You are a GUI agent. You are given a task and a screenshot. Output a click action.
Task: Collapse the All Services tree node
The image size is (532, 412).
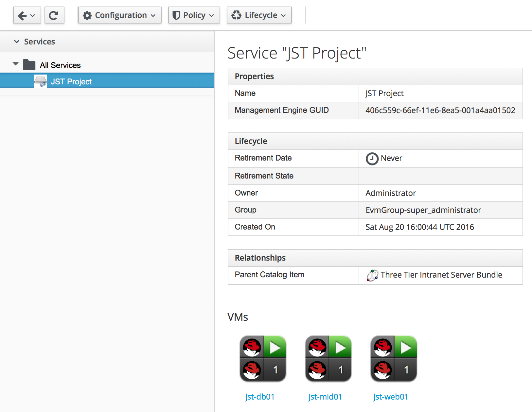pos(15,64)
